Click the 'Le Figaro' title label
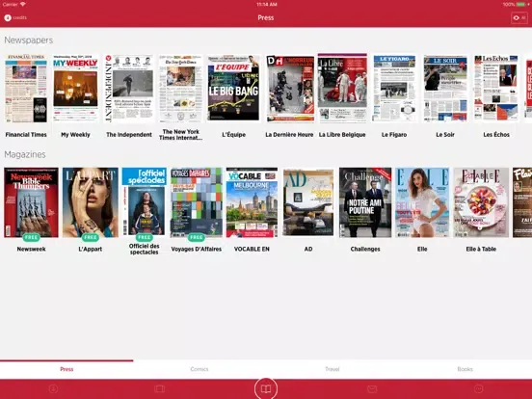532x399 pixels. tap(394, 135)
